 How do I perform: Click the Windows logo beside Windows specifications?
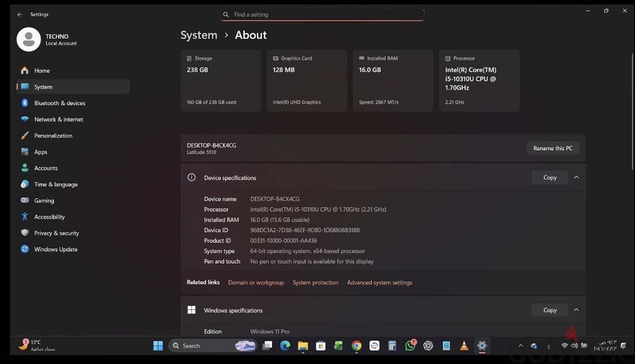[x=192, y=310]
